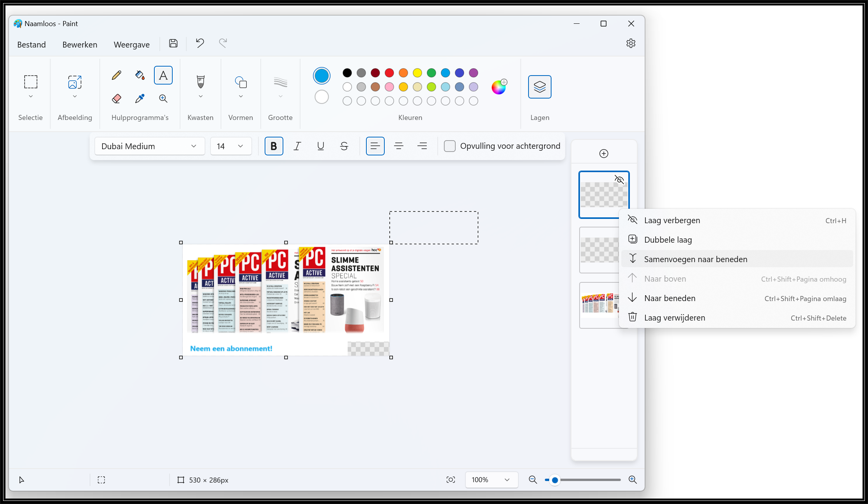The height and width of the screenshot is (504, 868).
Task: Open the Weergave menu
Action: pyautogui.click(x=132, y=45)
